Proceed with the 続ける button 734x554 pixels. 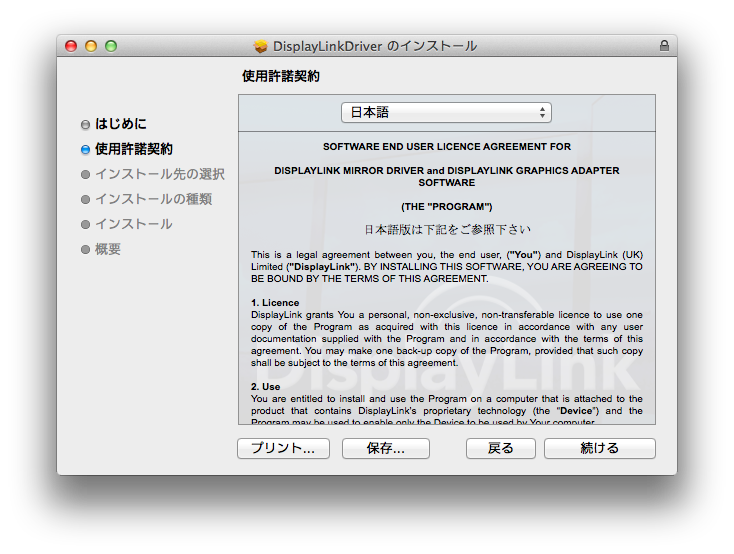599,448
